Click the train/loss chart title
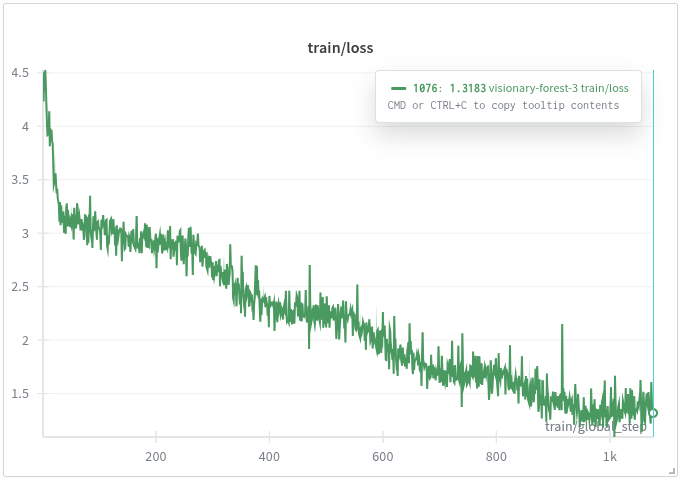Viewport: 680px width, 479px height. pos(340,48)
